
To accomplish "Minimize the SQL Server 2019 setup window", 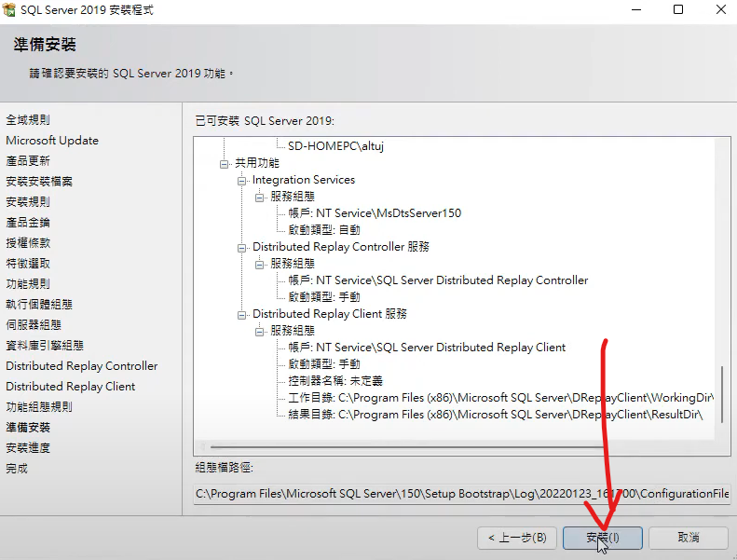I will pyautogui.click(x=636, y=10).
